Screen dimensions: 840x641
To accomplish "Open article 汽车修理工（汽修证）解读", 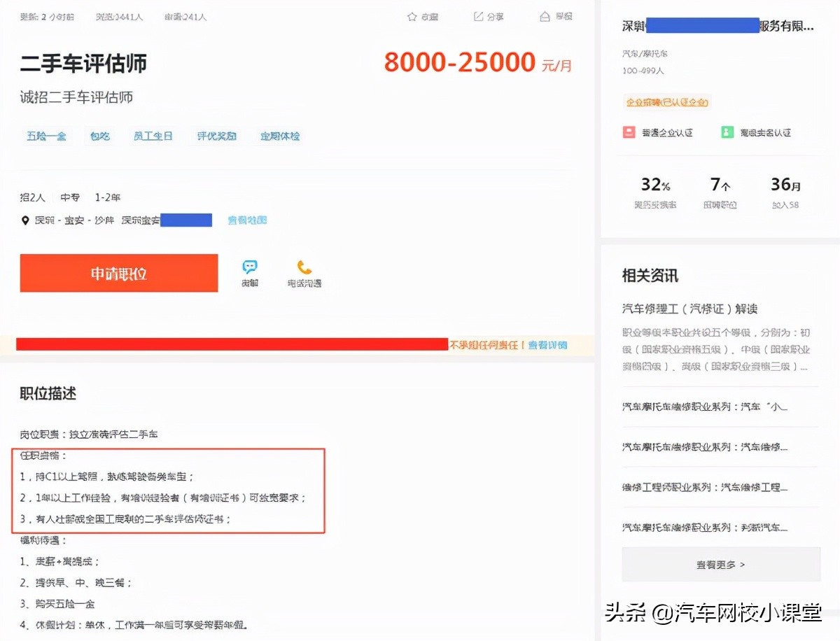I will [x=690, y=309].
